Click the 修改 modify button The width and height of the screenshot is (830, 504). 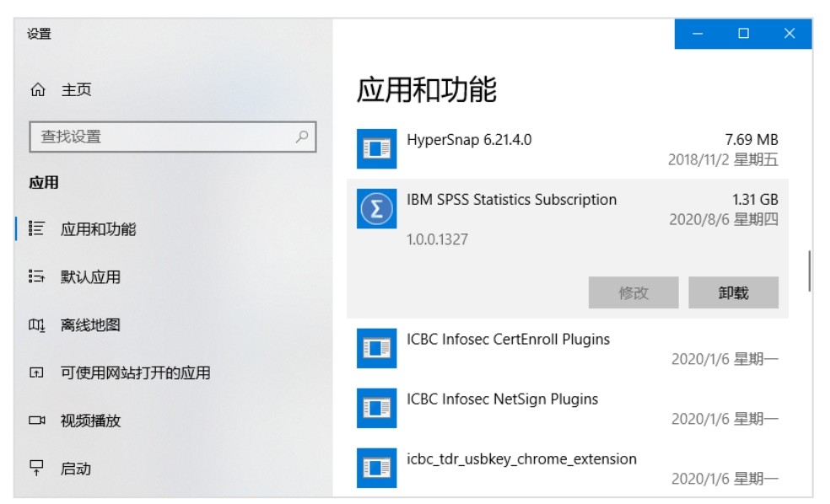pyautogui.click(x=633, y=292)
